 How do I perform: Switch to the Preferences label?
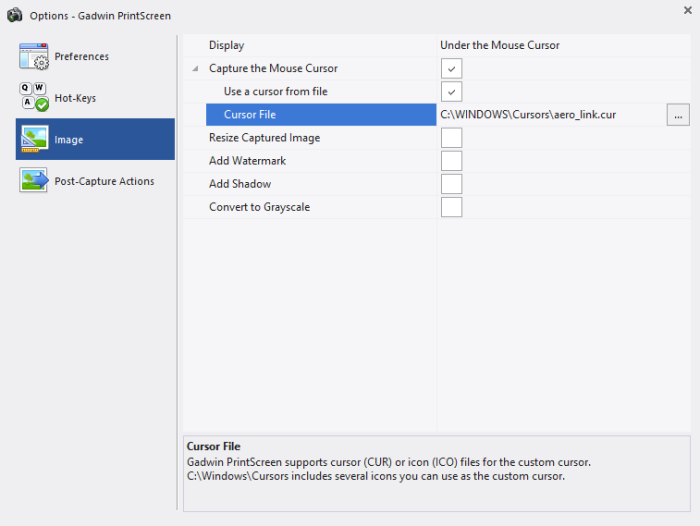pos(82,56)
